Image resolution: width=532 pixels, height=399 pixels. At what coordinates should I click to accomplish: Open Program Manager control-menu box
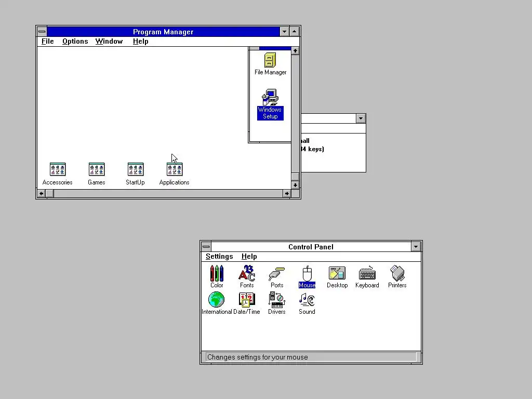pyautogui.click(x=42, y=32)
